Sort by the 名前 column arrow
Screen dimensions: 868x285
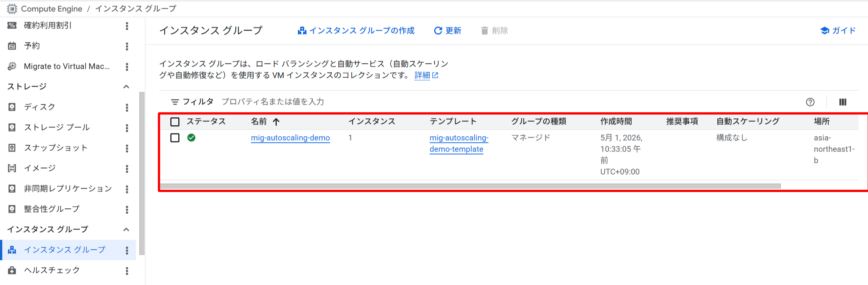click(276, 122)
